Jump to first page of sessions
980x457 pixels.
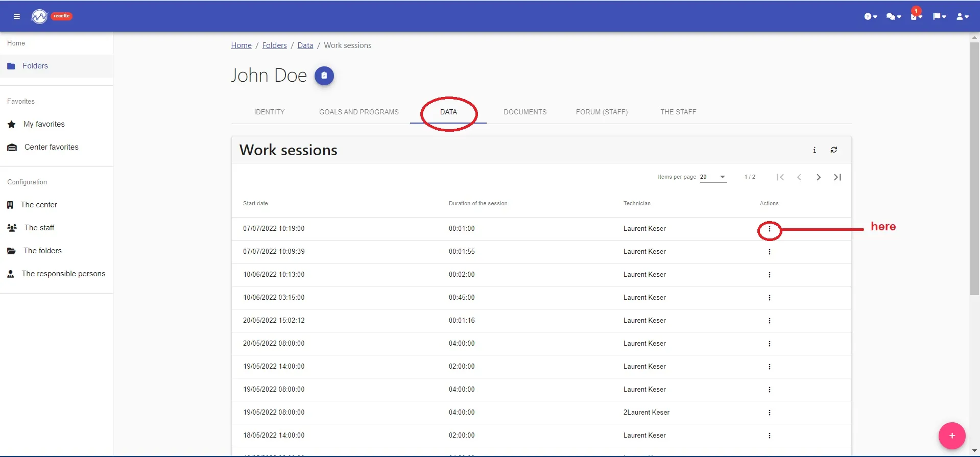[780, 177]
